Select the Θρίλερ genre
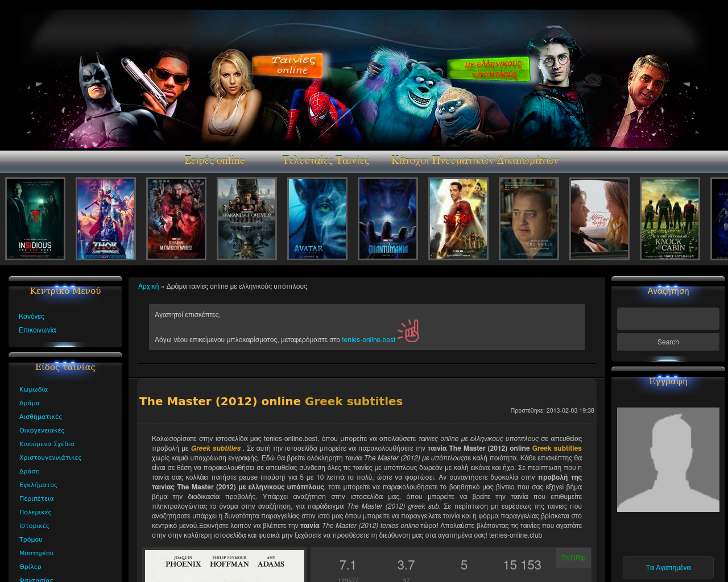Image resolution: width=728 pixels, height=582 pixels. pos(30,567)
